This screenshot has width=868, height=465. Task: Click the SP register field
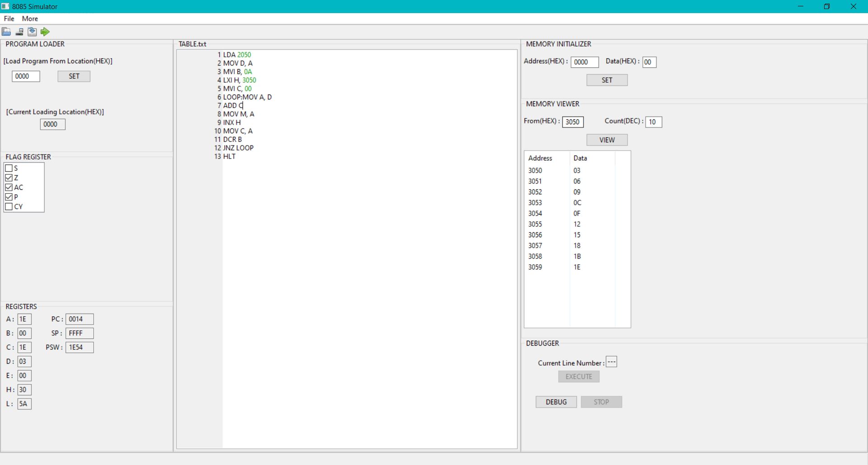80,333
